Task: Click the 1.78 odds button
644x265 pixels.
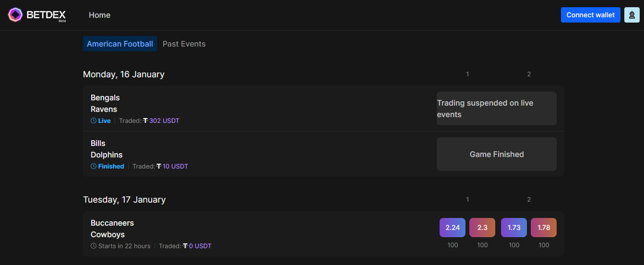Action: tap(544, 228)
